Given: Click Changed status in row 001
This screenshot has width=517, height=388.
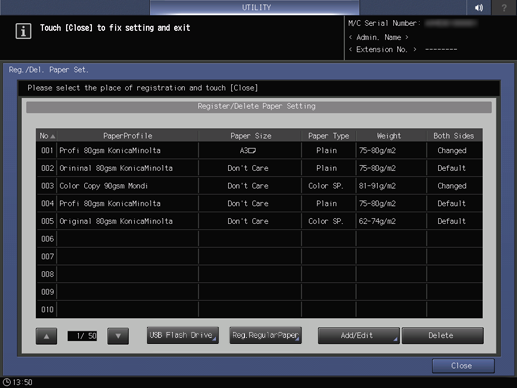Looking at the screenshot, I should pos(452,151).
